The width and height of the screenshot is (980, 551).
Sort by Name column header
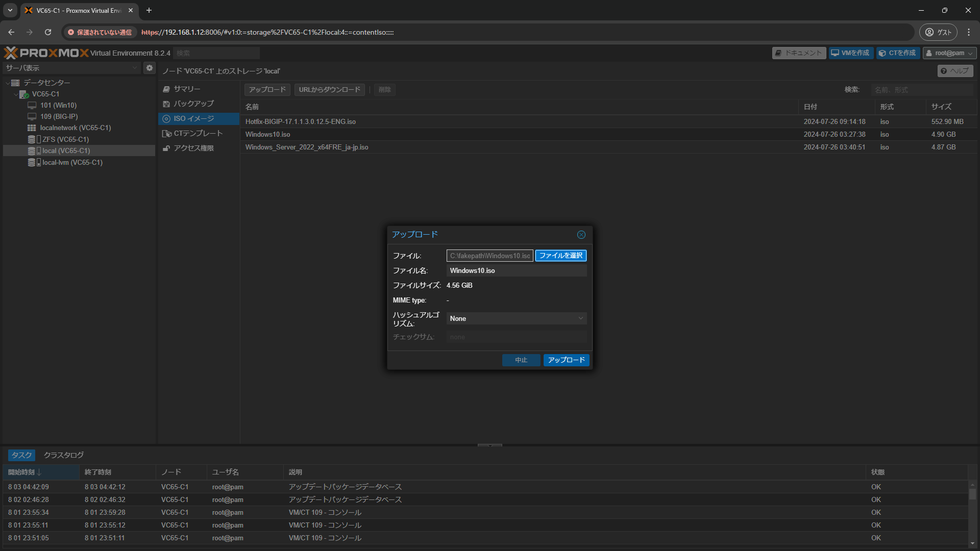click(520, 107)
